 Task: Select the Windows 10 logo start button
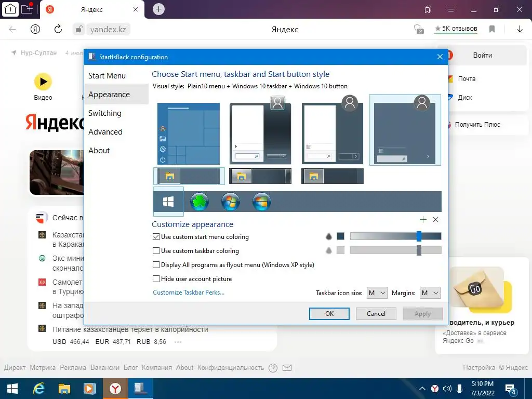pyautogui.click(x=168, y=202)
